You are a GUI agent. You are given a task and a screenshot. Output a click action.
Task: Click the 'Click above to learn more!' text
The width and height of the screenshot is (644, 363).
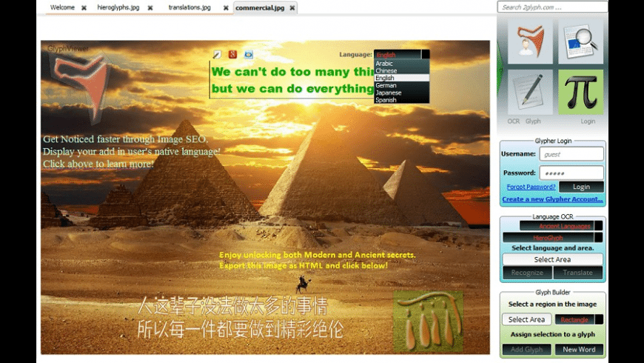[x=98, y=164]
